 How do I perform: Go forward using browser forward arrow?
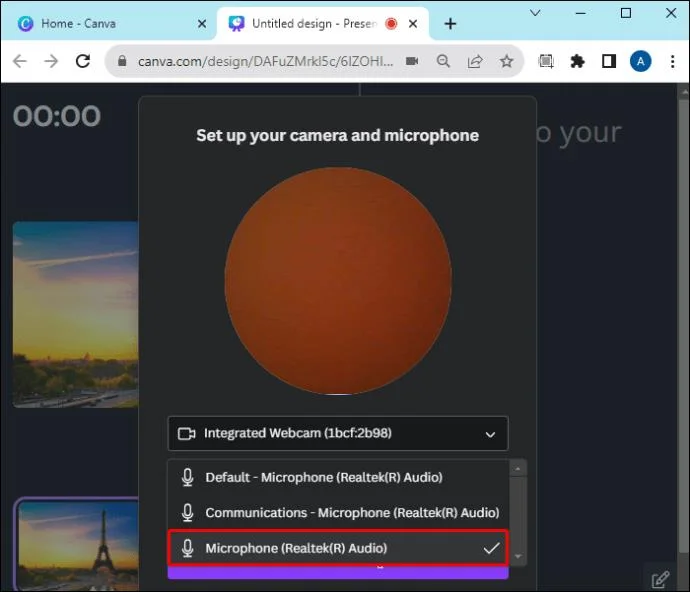(x=51, y=61)
